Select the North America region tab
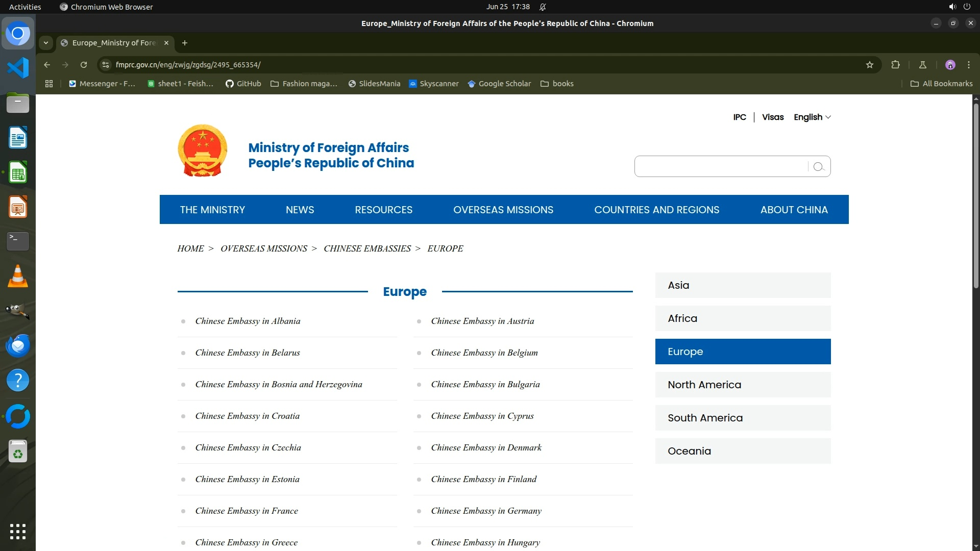The height and width of the screenshot is (551, 980). pyautogui.click(x=743, y=385)
